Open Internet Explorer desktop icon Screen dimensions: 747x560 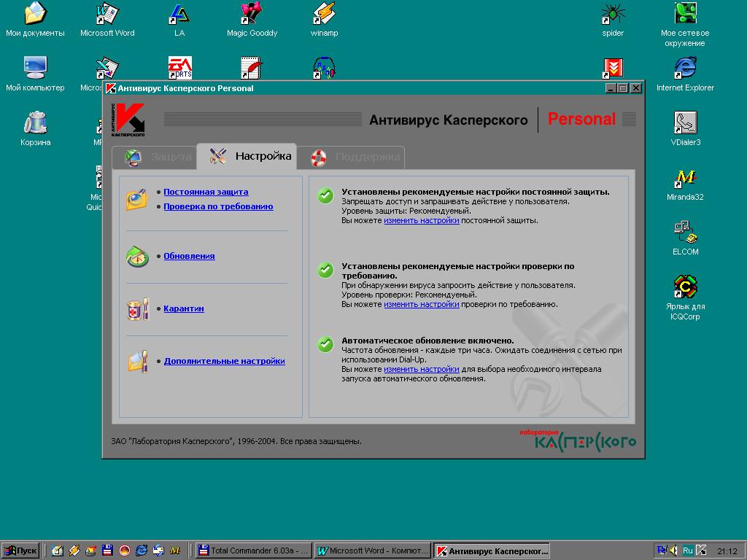click(685, 74)
